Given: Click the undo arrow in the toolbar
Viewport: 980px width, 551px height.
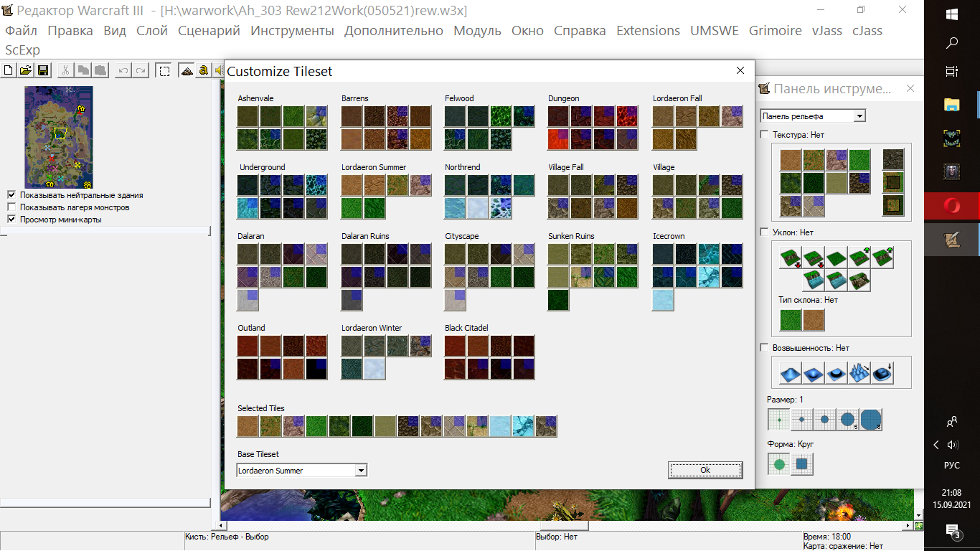Looking at the screenshot, I should [x=123, y=70].
